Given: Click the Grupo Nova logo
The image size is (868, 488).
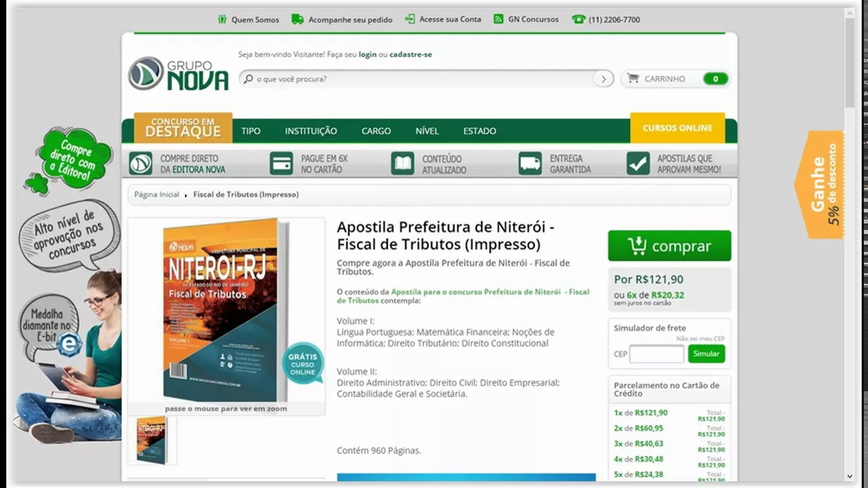Looking at the screenshot, I should [179, 74].
